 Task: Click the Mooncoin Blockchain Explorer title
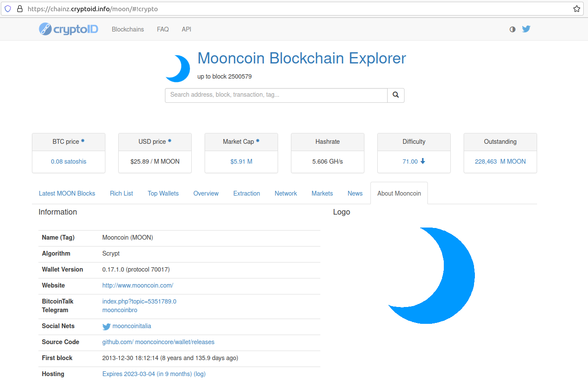pyautogui.click(x=301, y=58)
